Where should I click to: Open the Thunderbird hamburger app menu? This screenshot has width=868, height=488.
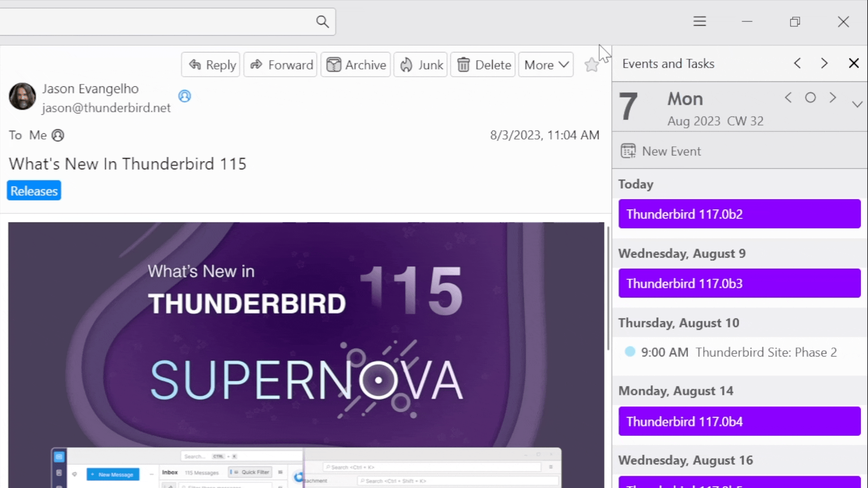(699, 21)
